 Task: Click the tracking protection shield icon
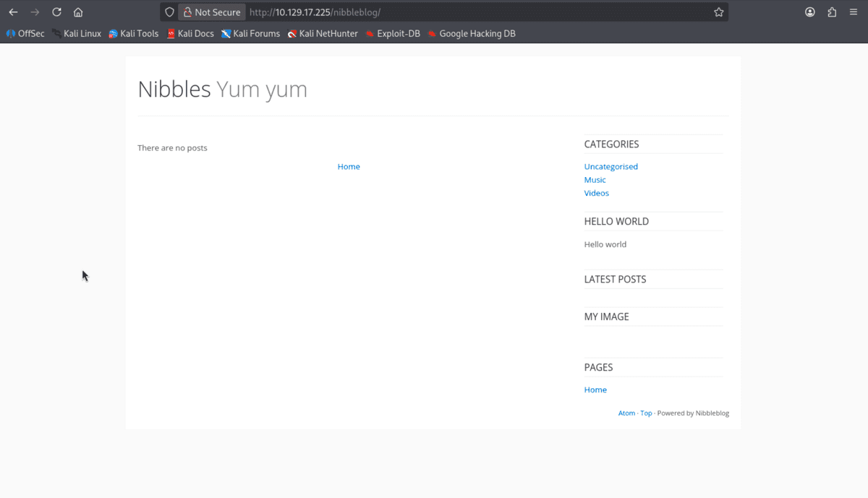click(169, 12)
